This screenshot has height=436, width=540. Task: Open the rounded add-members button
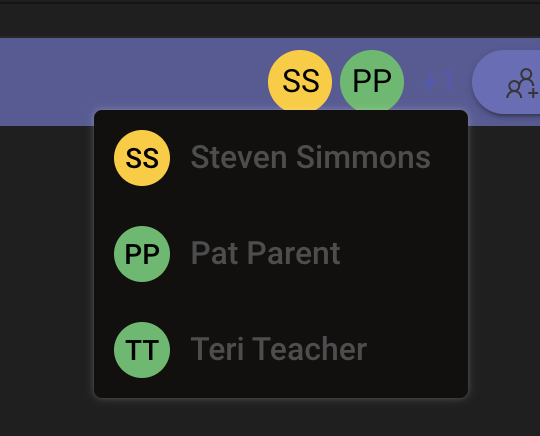[506, 82]
